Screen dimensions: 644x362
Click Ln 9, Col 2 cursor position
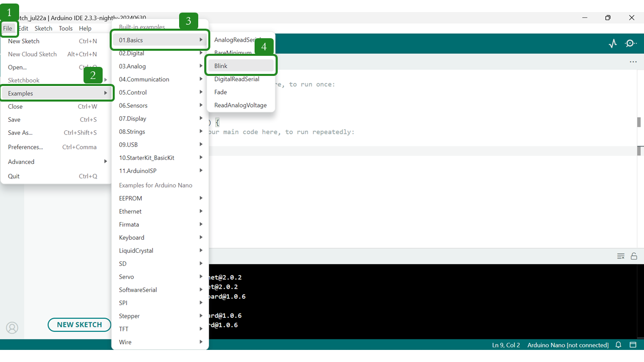[506, 345]
